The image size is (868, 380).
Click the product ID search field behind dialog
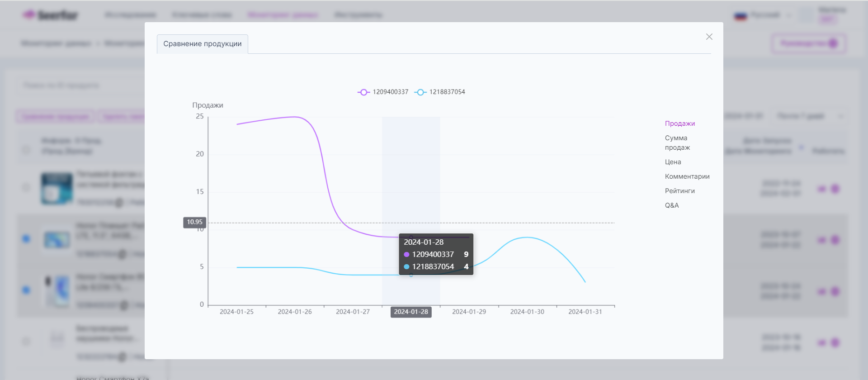pos(81,85)
